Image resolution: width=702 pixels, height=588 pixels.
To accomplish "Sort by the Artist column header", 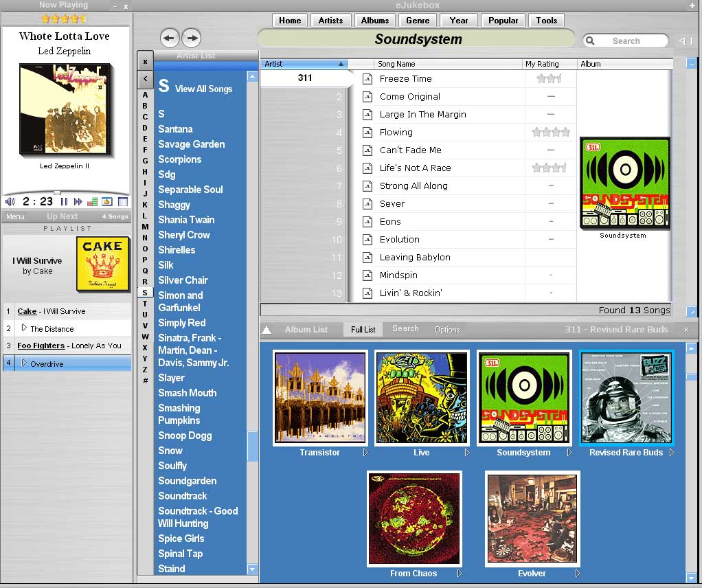I will point(304,64).
